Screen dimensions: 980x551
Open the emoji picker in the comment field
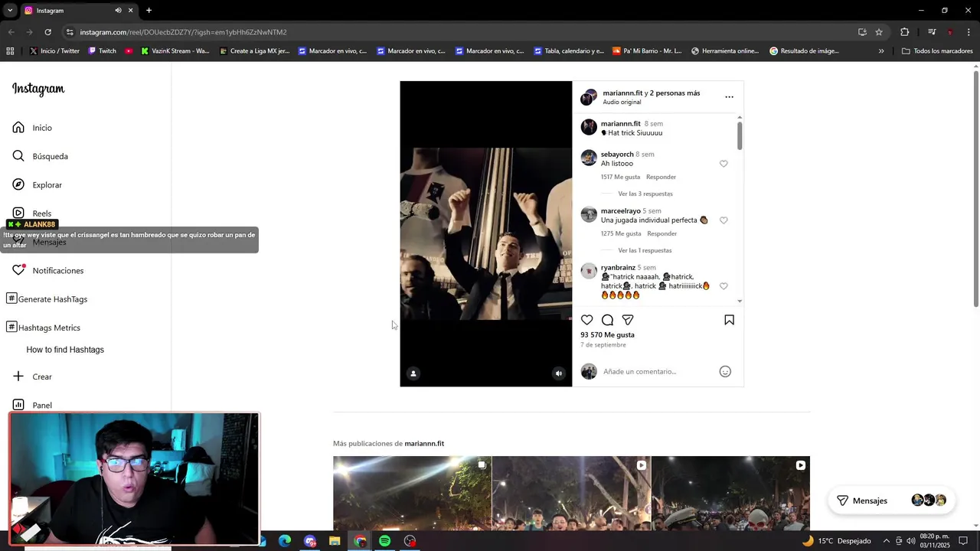[x=725, y=371]
